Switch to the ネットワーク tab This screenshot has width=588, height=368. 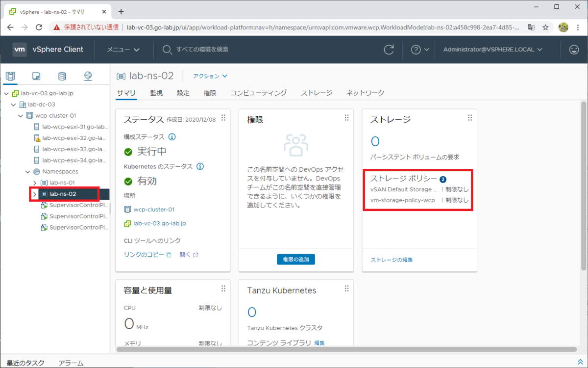click(x=365, y=93)
